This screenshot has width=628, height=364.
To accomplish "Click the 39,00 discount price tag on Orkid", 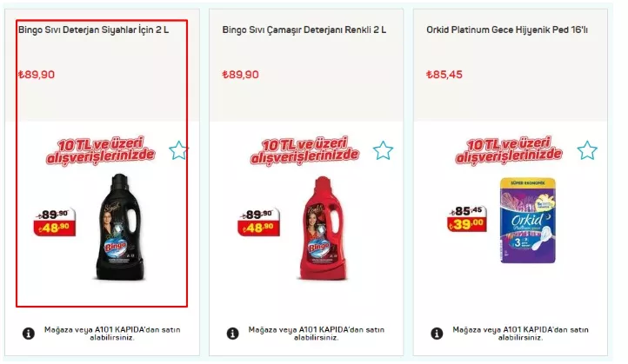I will (x=467, y=224).
